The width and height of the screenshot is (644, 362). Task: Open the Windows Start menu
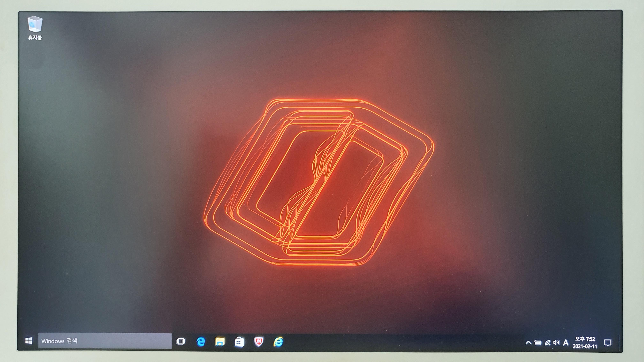(x=29, y=340)
